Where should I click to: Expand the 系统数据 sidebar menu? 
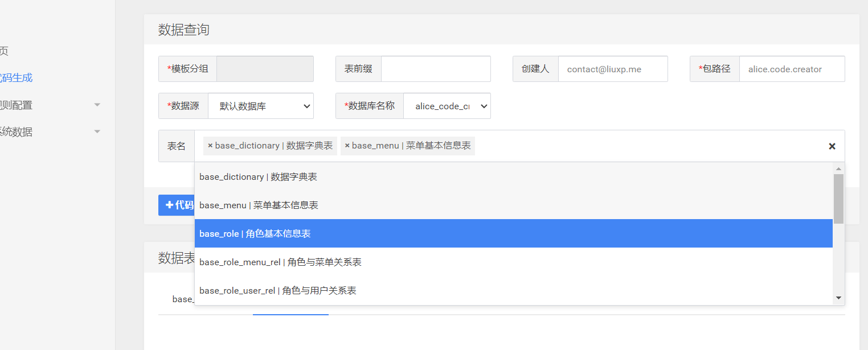50,131
